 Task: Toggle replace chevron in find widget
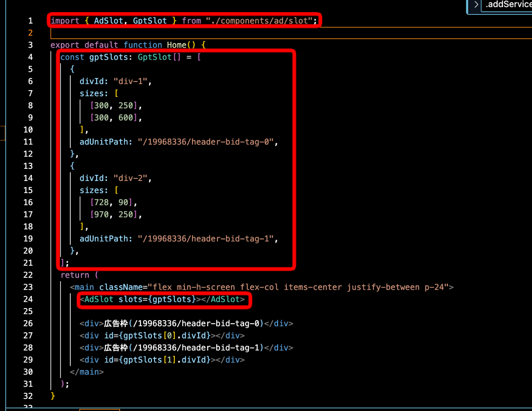pyautogui.click(x=476, y=5)
